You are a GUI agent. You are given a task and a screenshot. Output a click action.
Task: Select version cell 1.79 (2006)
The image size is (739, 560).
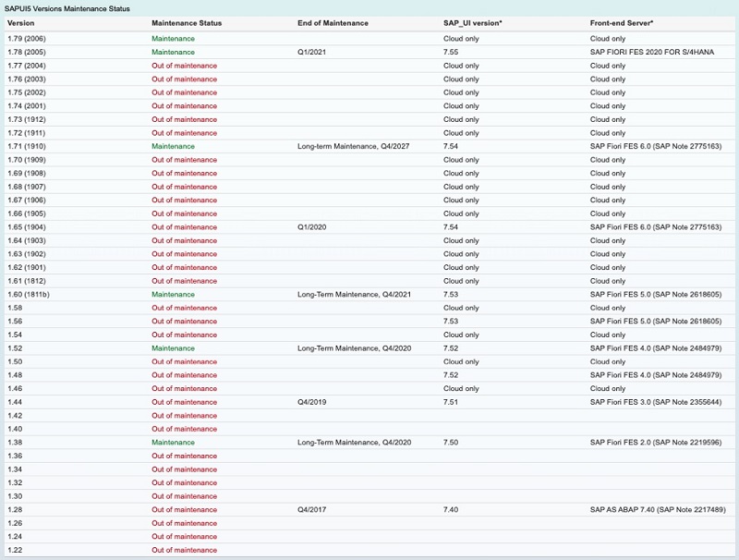tap(27, 39)
